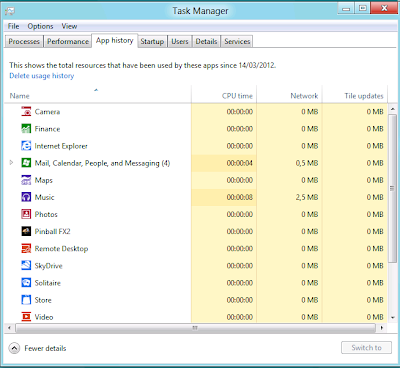Click the vertical scrollbar thumb
The image size is (400, 368).
pyautogui.click(x=392, y=188)
